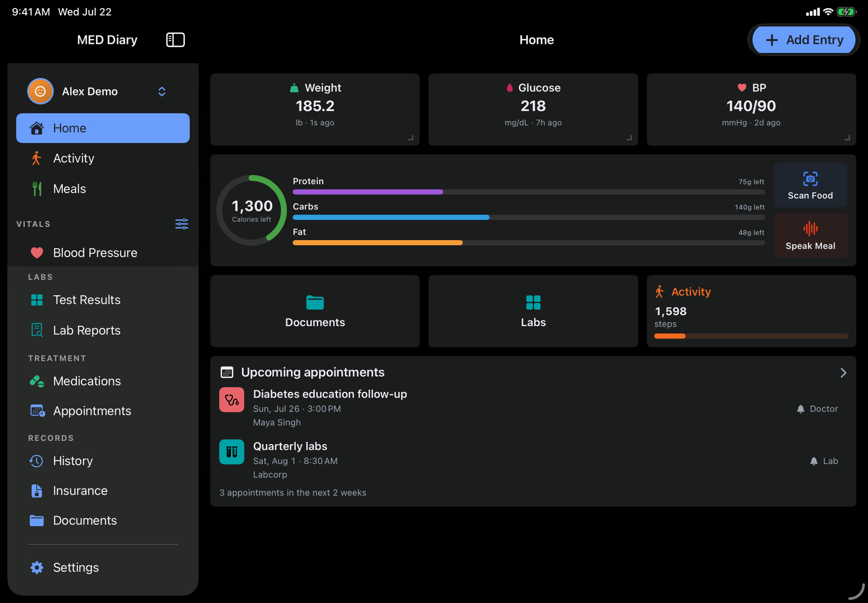Open the Documents tile
This screenshot has width=868, height=603.
[315, 311]
